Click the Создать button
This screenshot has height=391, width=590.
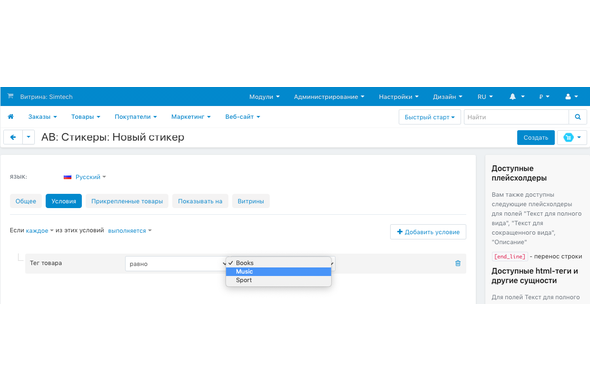tap(535, 138)
